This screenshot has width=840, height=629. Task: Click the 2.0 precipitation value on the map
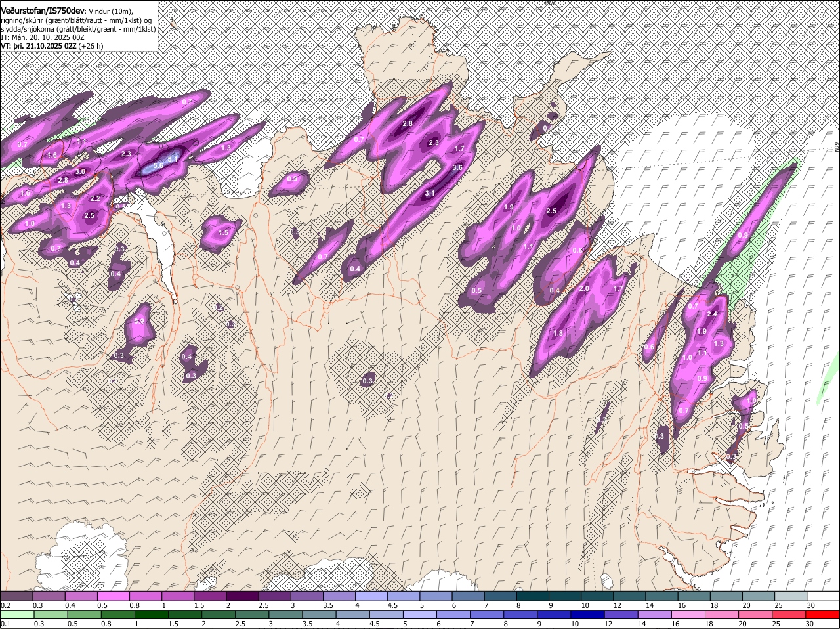[585, 288]
